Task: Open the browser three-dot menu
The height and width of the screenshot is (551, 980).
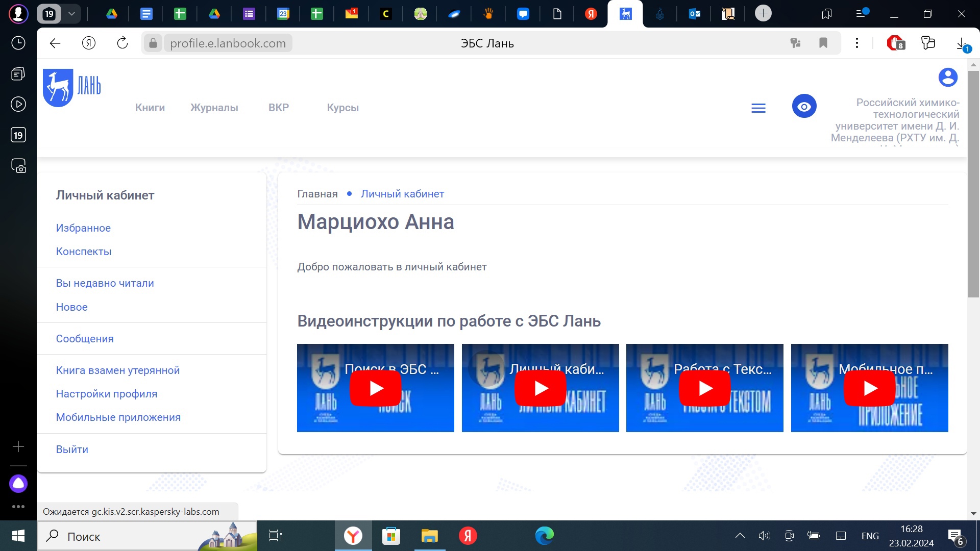Action: pos(857,43)
